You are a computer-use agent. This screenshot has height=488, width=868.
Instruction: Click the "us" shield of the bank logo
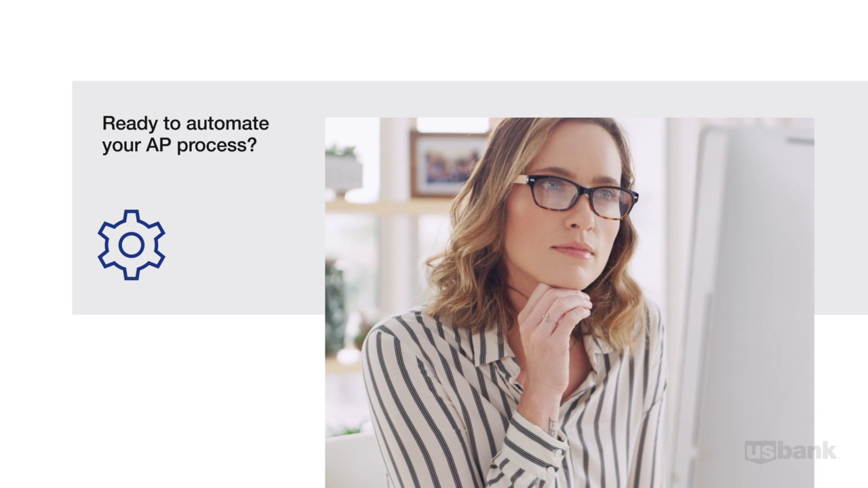[x=759, y=452]
